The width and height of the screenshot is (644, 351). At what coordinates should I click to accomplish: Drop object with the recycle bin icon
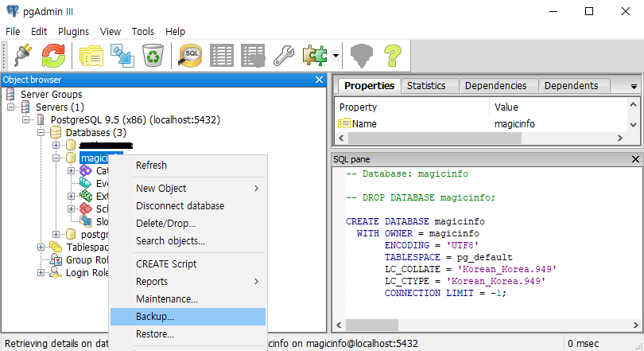pos(153,56)
